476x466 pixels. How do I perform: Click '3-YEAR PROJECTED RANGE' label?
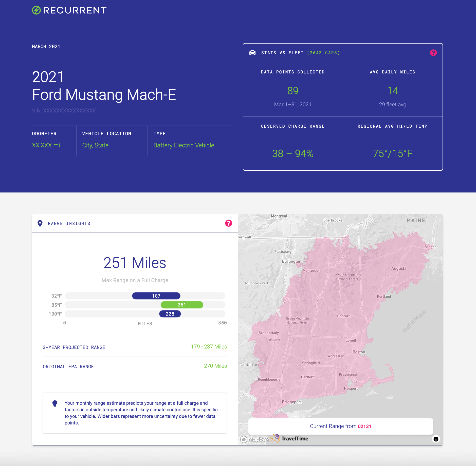point(74,347)
